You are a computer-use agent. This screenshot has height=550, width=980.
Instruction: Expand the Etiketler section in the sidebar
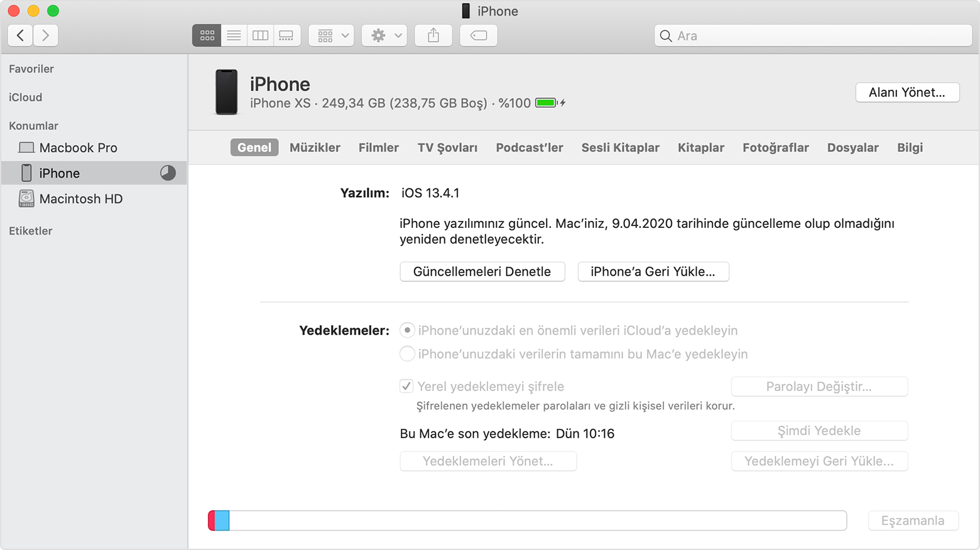[x=30, y=230]
